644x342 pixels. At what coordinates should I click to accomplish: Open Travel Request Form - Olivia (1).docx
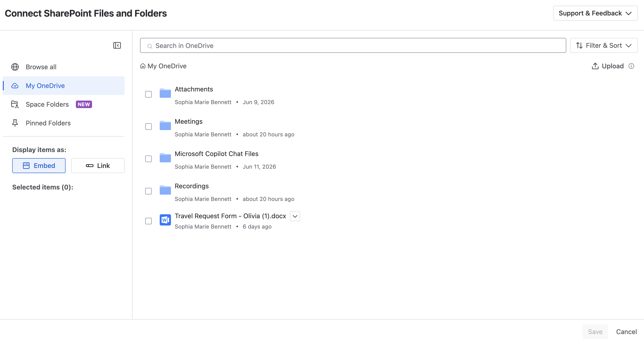[230, 216]
